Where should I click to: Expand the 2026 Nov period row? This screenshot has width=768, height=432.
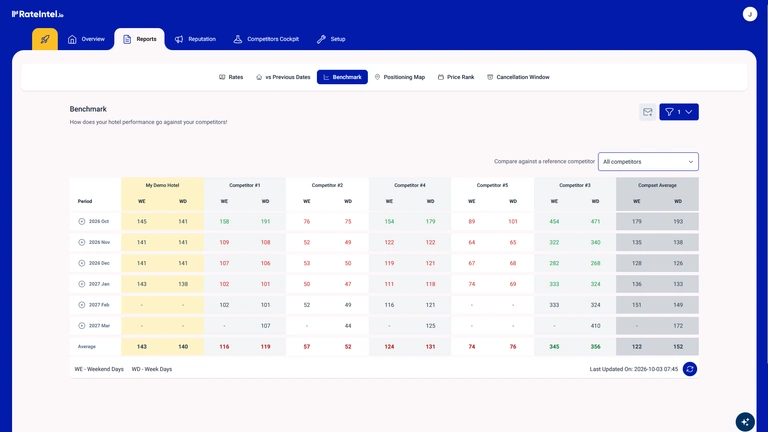(x=82, y=242)
